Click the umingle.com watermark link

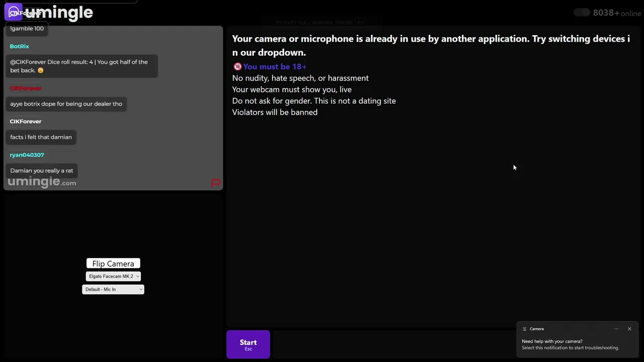42,182
